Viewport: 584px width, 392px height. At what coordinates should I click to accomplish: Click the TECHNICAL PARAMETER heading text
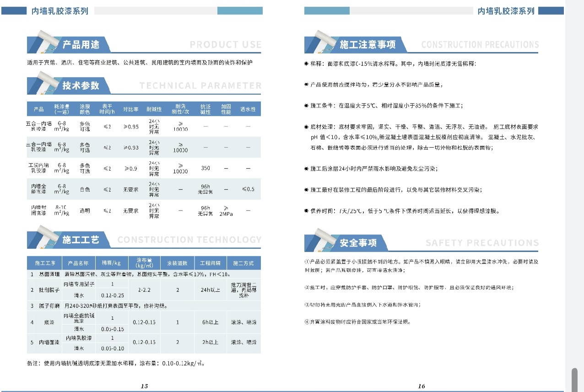pyautogui.click(x=200, y=86)
